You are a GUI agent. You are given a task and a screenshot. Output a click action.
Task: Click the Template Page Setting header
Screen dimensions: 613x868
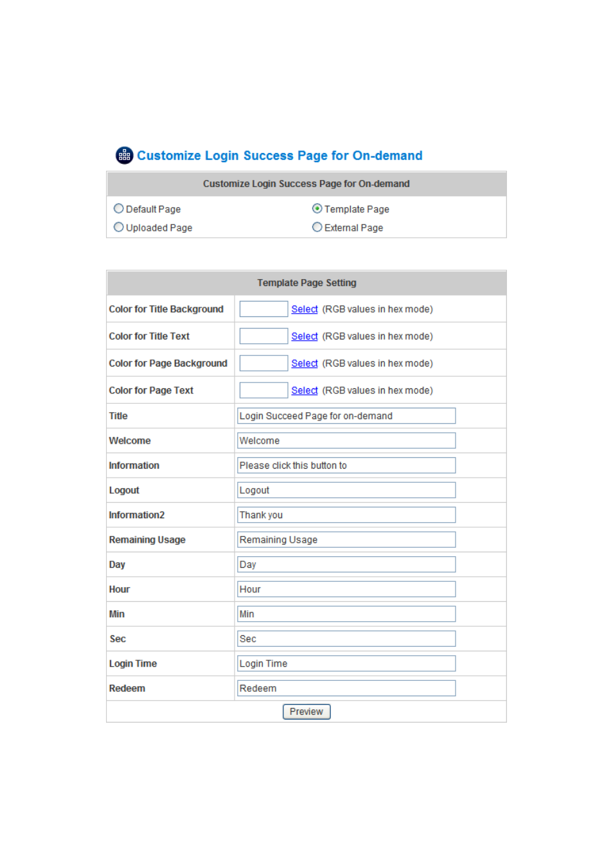[306, 283]
